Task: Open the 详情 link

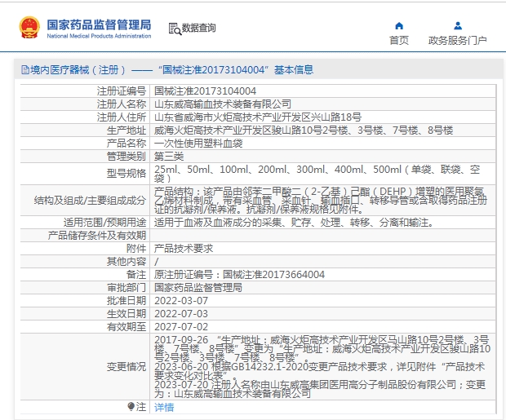Action: [164, 407]
